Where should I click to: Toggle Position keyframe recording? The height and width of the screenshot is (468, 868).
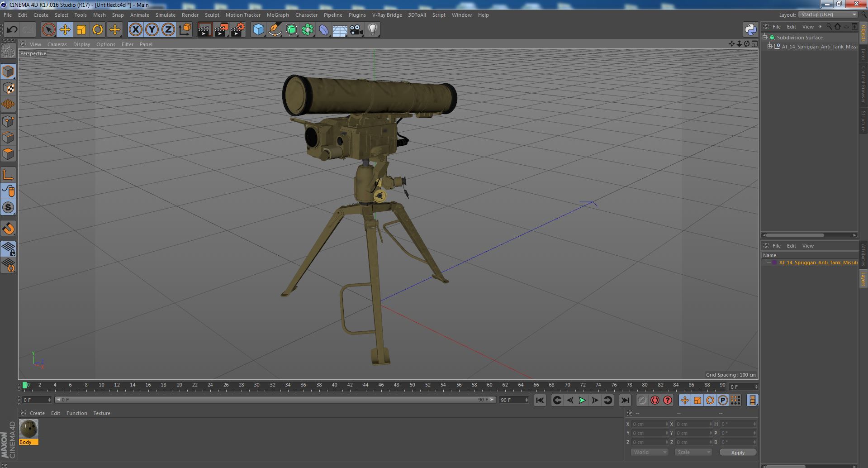[x=684, y=400]
